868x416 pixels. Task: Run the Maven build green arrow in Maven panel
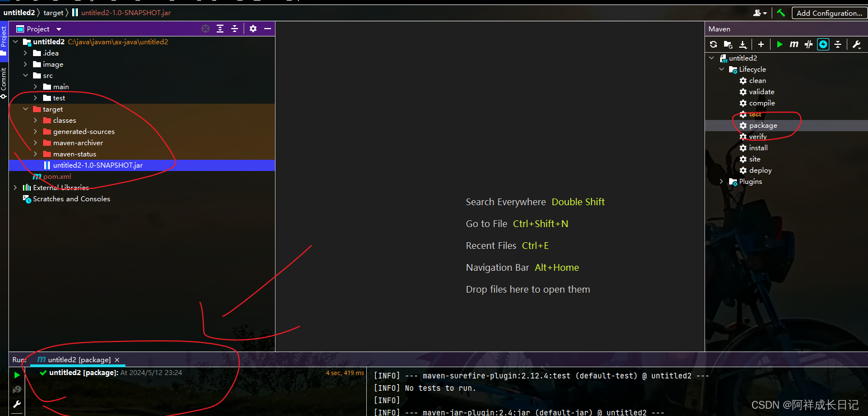click(780, 44)
